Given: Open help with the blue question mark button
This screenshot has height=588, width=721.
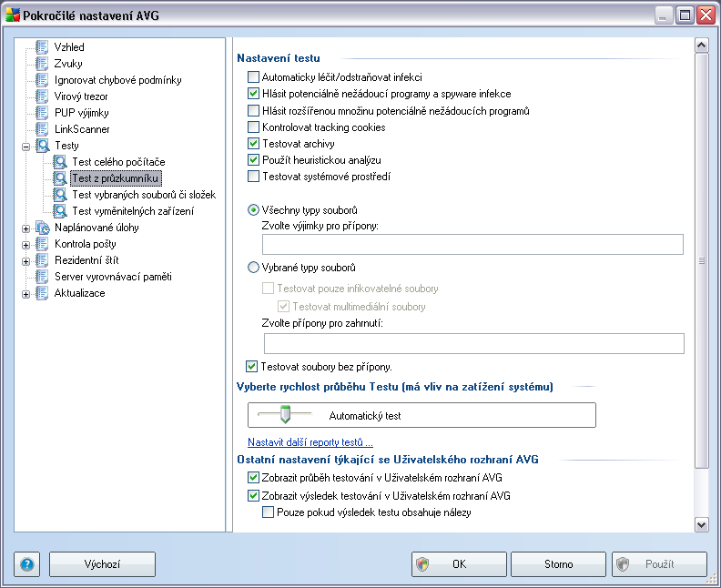Looking at the screenshot, I should (x=27, y=564).
